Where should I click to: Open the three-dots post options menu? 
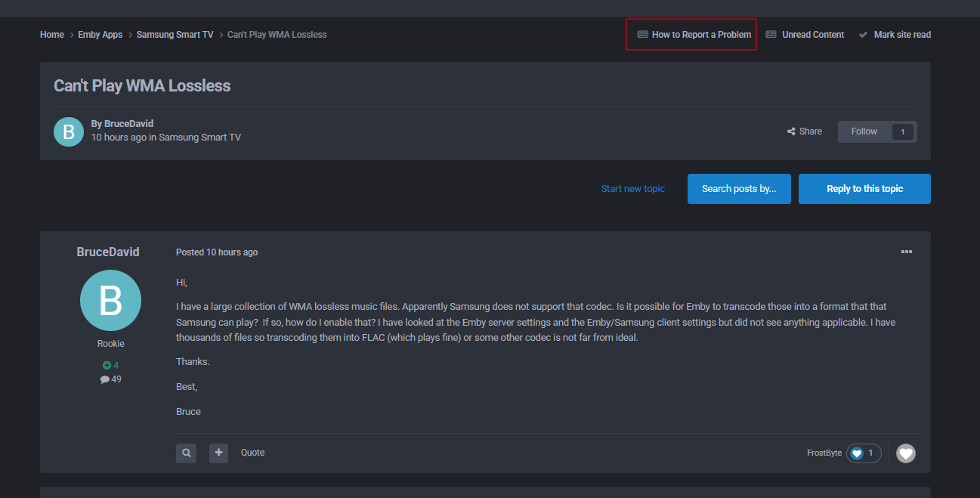(x=906, y=252)
